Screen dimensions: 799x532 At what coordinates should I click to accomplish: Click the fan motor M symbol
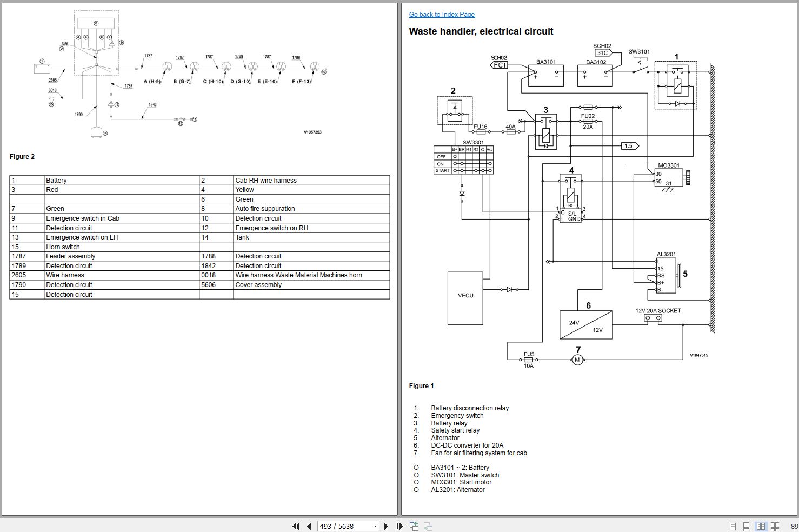tap(577, 360)
